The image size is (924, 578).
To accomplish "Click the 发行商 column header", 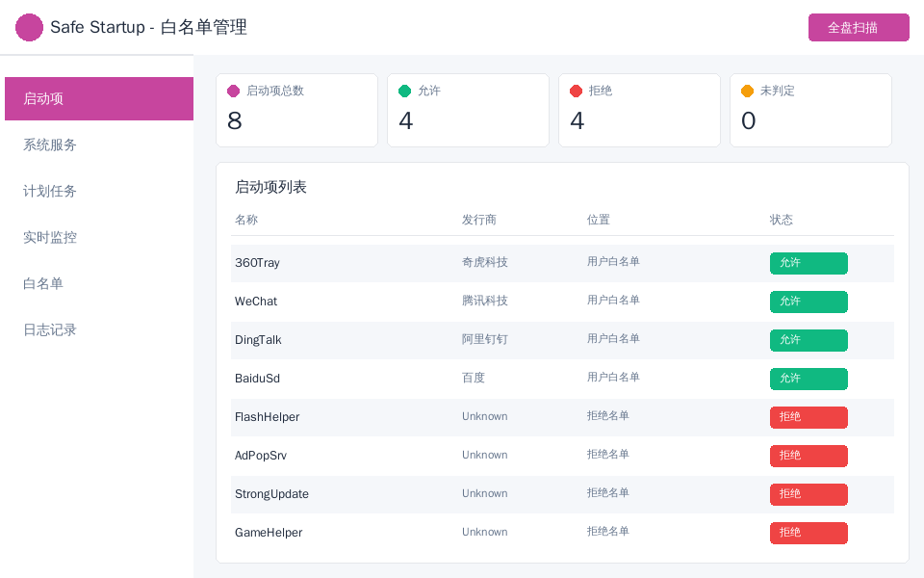I will [479, 220].
